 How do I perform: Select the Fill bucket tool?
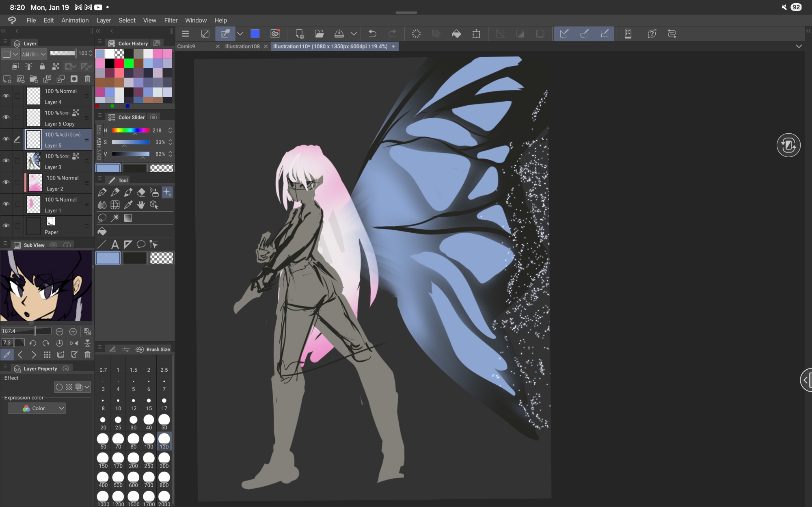tap(102, 231)
